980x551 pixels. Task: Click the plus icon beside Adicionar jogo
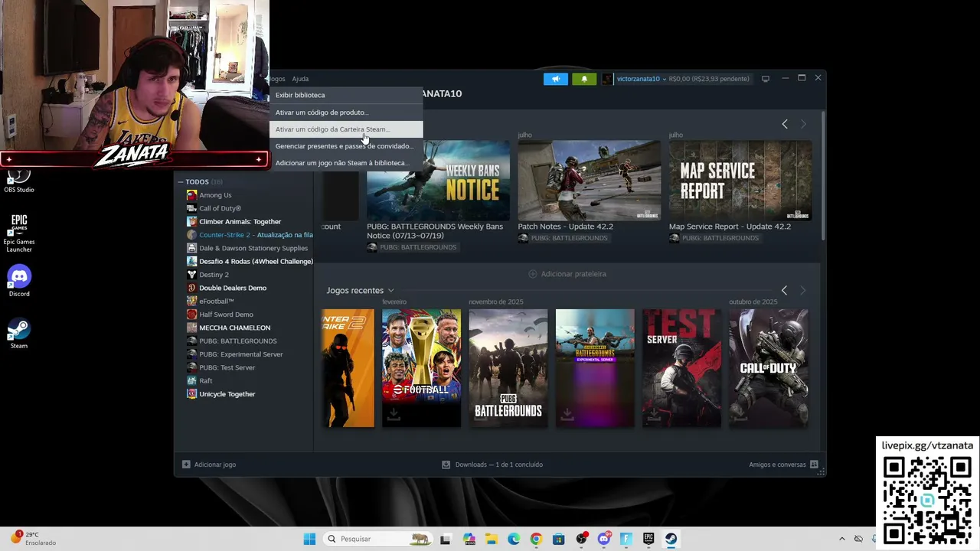coord(186,465)
